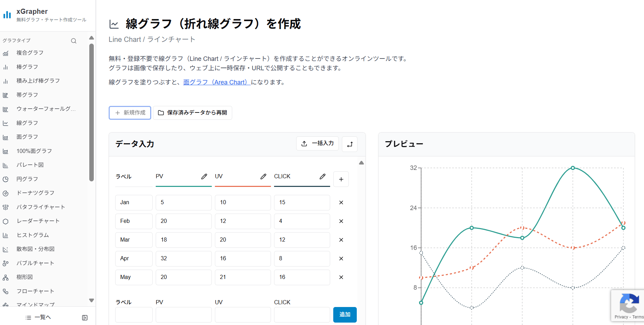Image resolution: width=644 pixels, height=325 pixels.
Task: Click the search icon in グラフタイプ panel
Action: coord(74,40)
